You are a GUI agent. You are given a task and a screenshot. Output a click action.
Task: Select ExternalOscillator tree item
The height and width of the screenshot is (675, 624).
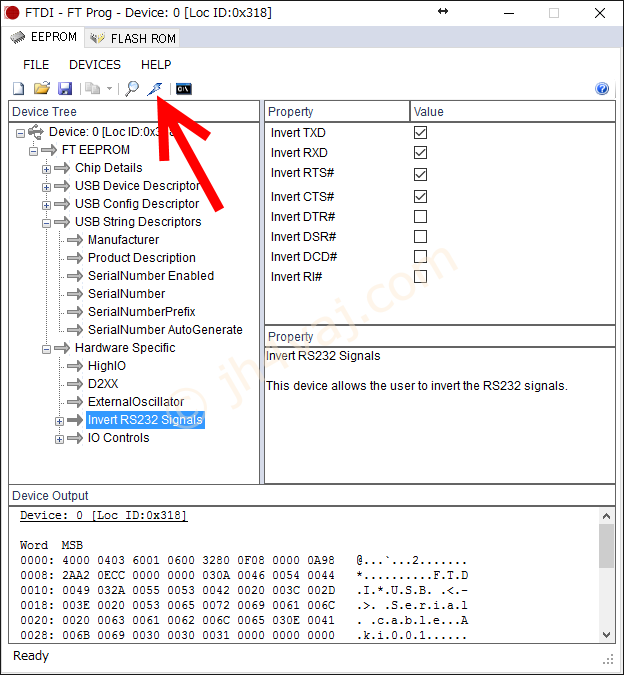tap(136, 402)
